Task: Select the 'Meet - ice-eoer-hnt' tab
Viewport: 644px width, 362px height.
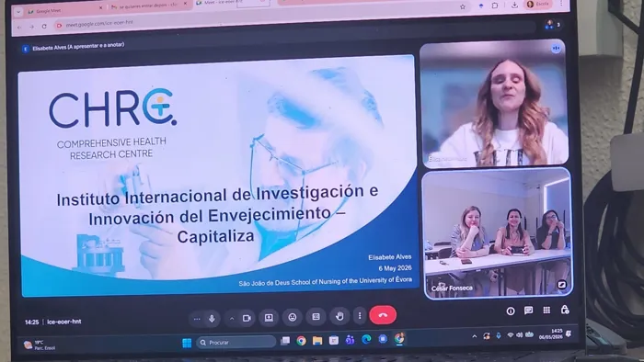Action: pos(219,3)
